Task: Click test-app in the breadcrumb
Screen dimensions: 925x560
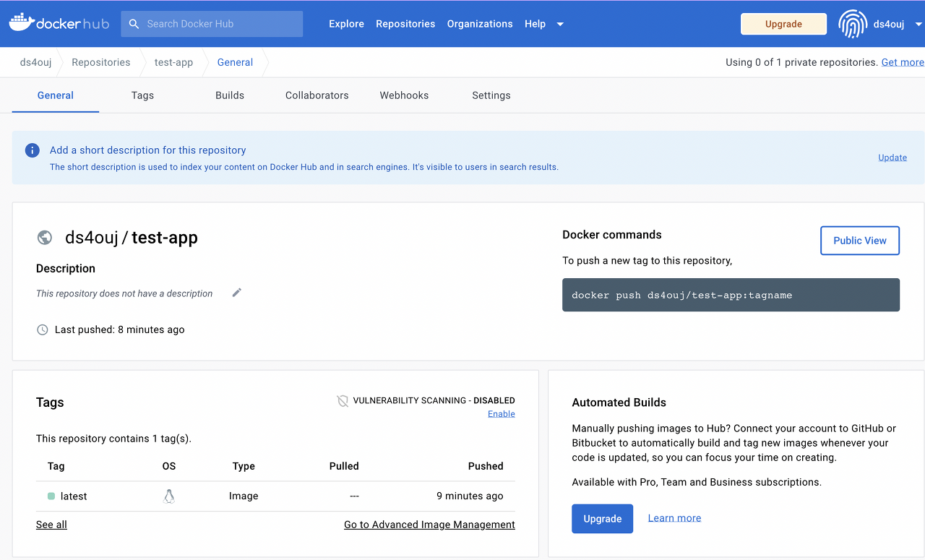Action: point(173,62)
